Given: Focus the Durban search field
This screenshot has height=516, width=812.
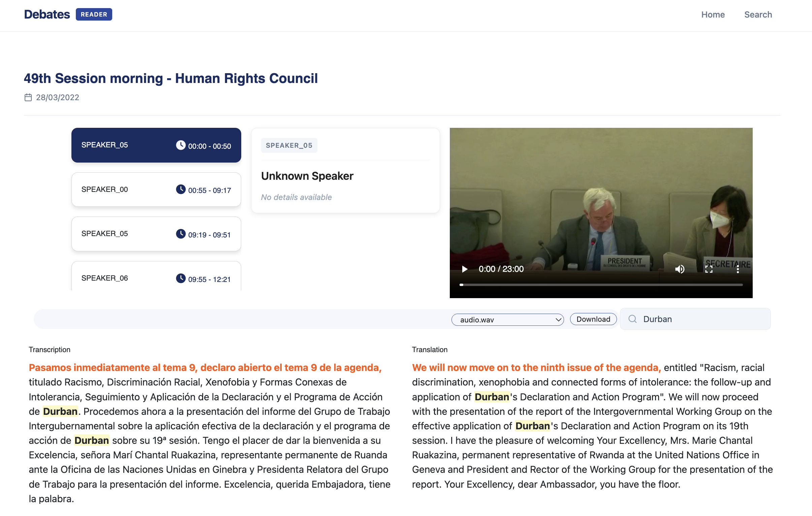Looking at the screenshot, I should click(701, 319).
